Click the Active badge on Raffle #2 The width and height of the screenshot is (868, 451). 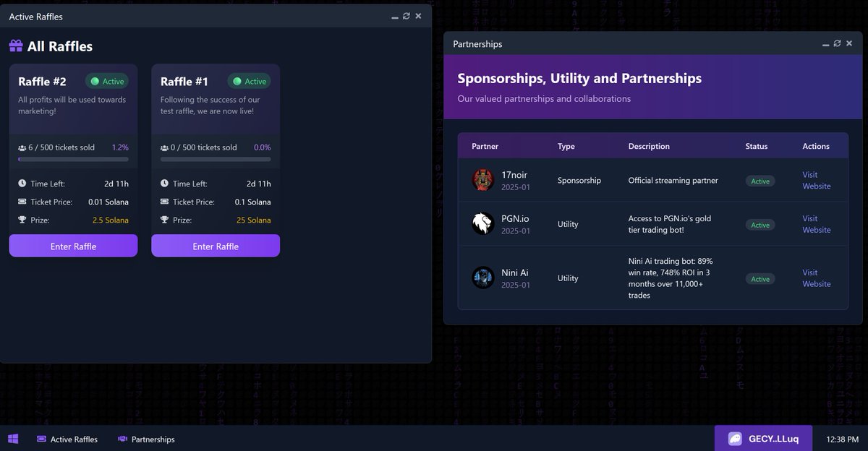click(x=107, y=82)
